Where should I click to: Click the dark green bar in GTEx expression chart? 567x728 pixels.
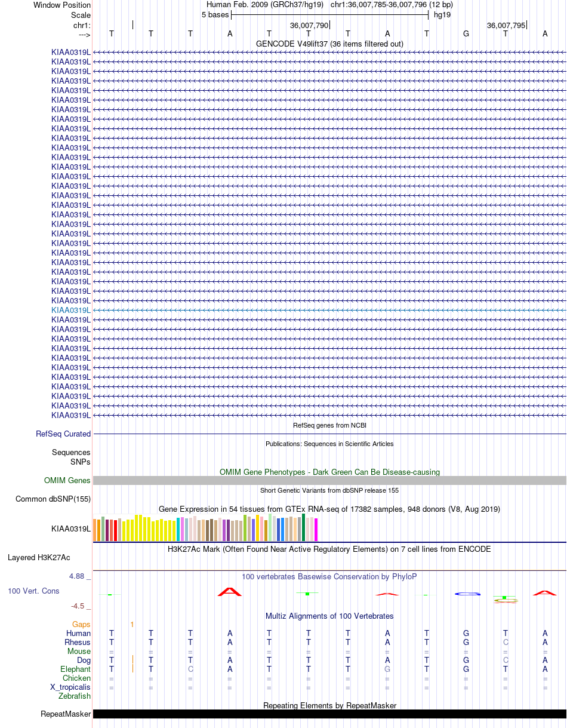(304, 527)
